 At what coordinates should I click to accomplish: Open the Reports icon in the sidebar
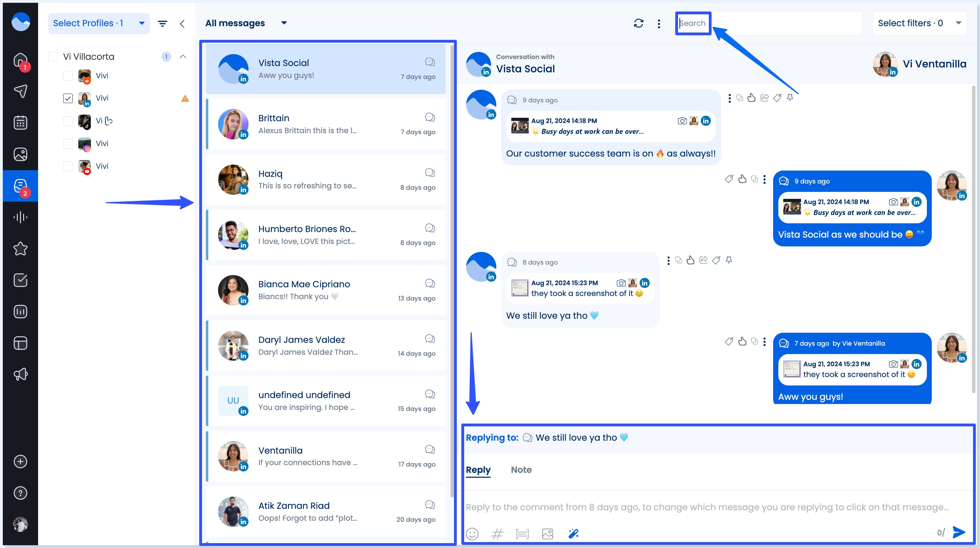point(20,311)
